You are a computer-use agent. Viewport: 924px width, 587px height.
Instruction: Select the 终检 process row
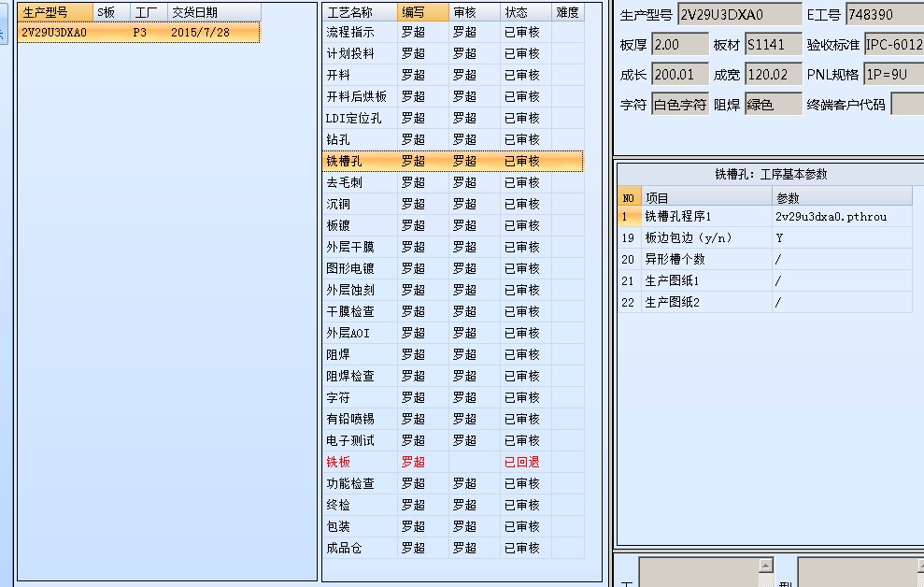pos(453,506)
